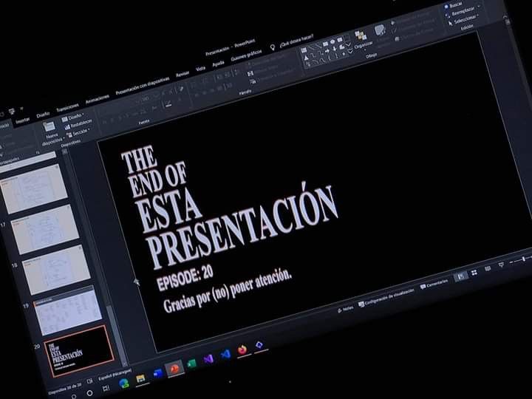
Task: Expand the shapes gallery more arrow
Action: [x=350, y=52]
